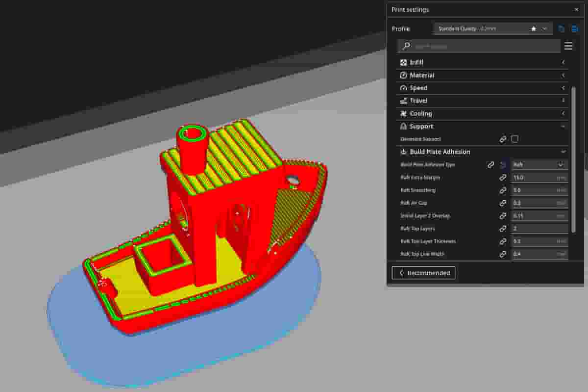Click link icon for Raft Top Line Width

pos(503,254)
